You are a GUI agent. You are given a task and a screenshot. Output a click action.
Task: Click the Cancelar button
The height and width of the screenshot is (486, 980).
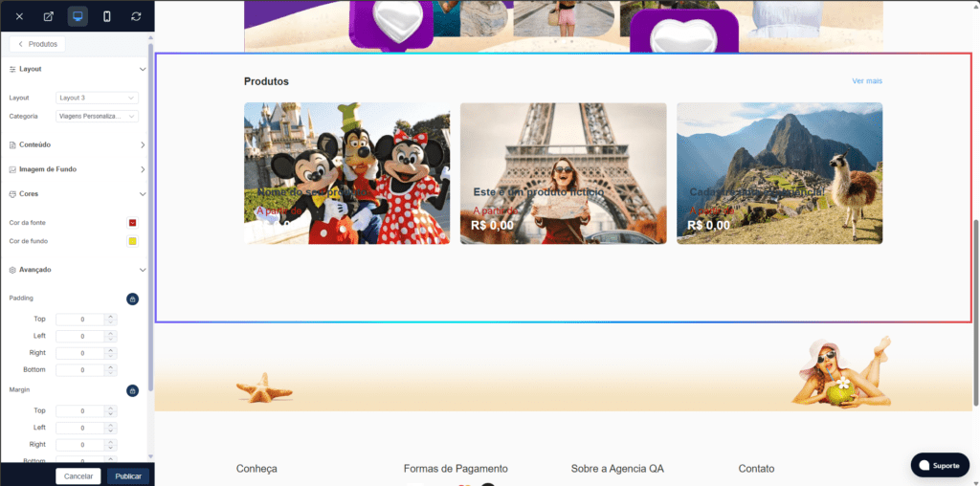click(78, 475)
